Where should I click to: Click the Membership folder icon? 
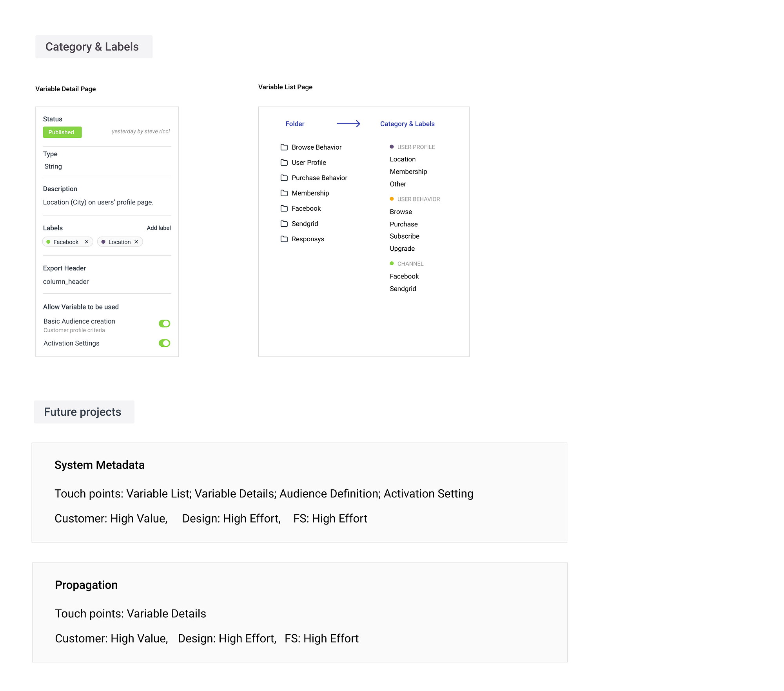click(284, 193)
